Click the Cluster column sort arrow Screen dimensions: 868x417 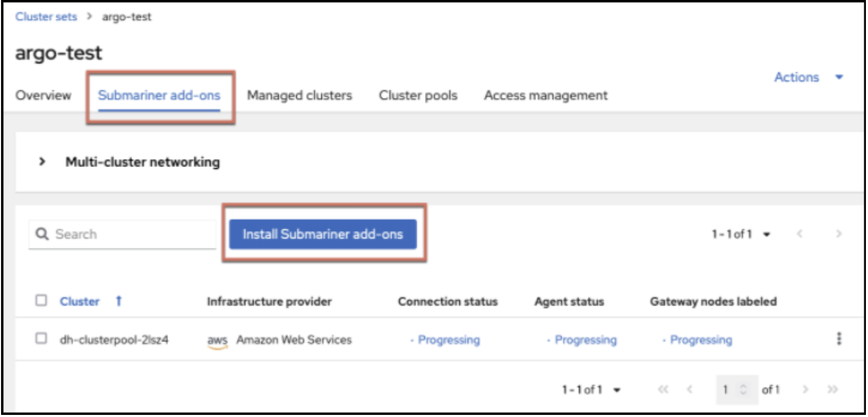pyautogui.click(x=119, y=301)
